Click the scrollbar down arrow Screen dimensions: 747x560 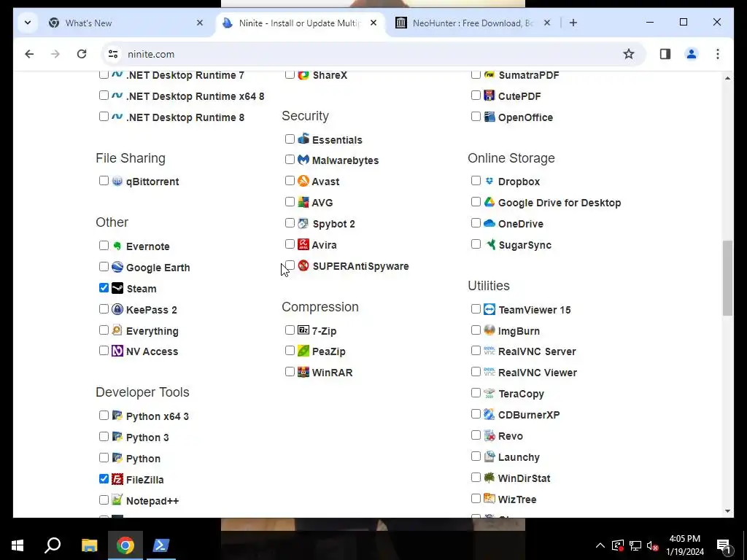point(727,511)
